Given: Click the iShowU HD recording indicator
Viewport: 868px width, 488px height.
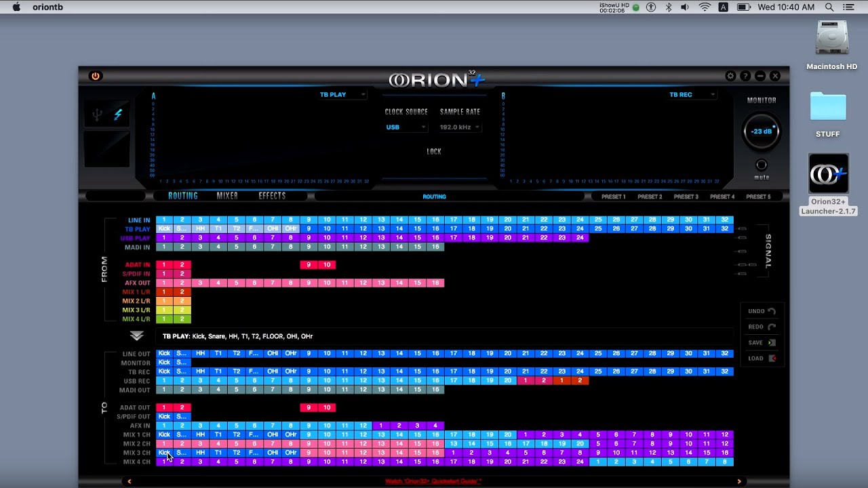Looking at the screenshot, I should 619,7.
